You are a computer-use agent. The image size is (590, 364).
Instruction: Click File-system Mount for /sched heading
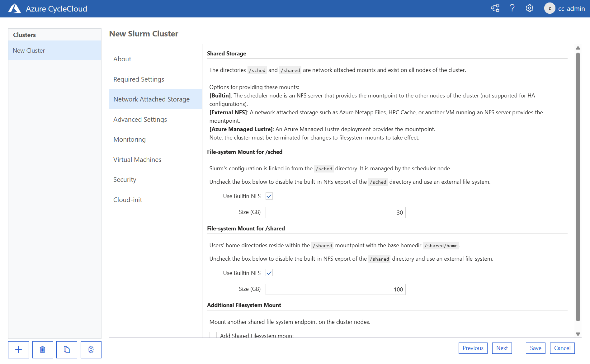tap(245, 152)
